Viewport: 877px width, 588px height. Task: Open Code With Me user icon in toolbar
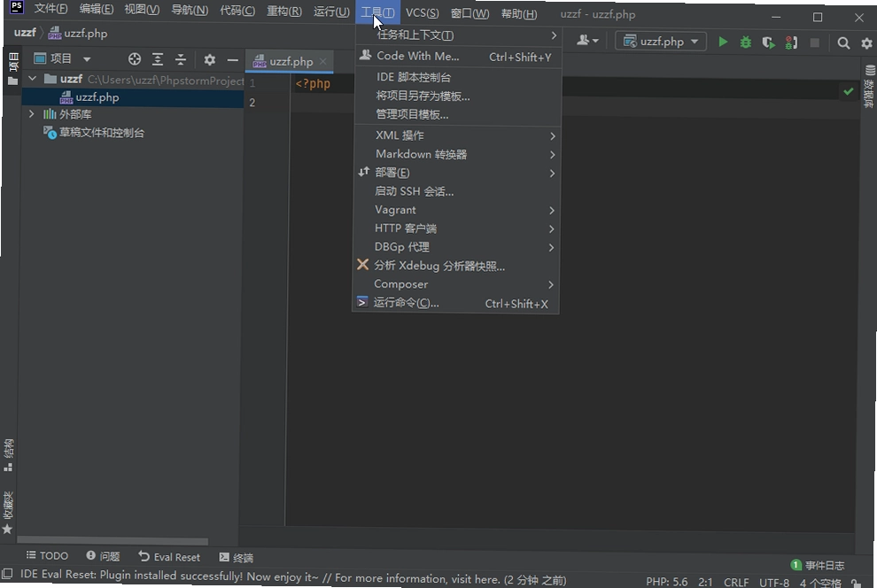(x=587, y=40)
